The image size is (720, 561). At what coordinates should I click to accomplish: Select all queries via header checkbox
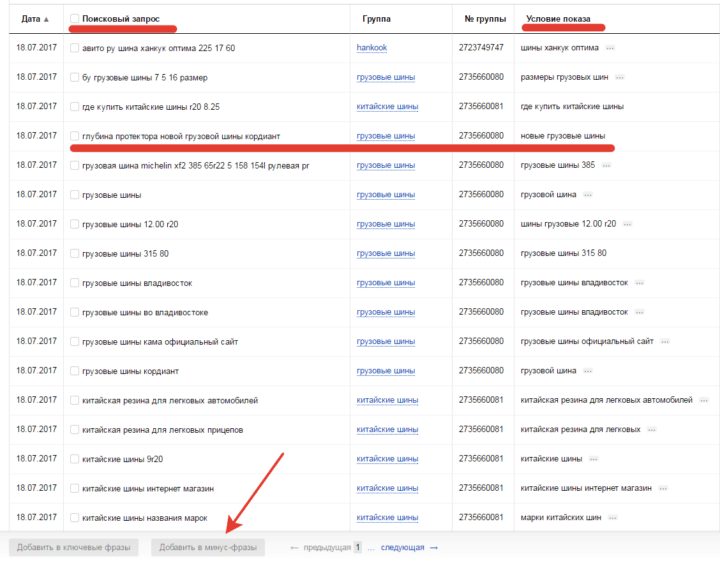74,18
